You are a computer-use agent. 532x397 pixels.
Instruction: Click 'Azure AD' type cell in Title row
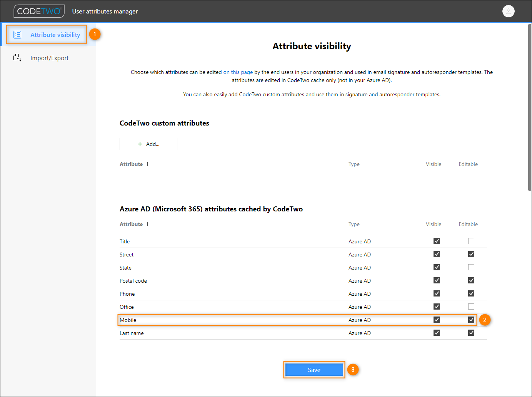click(360, 241)
